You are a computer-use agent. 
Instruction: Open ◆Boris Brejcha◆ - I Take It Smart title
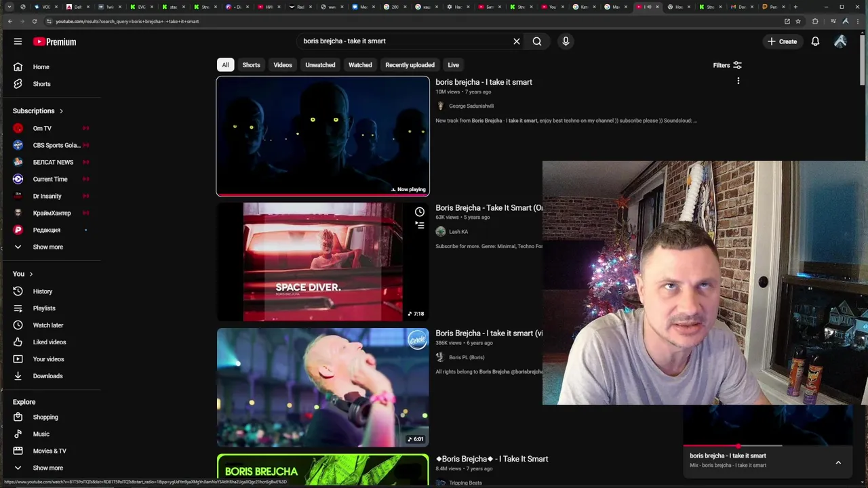pos(492,459)
